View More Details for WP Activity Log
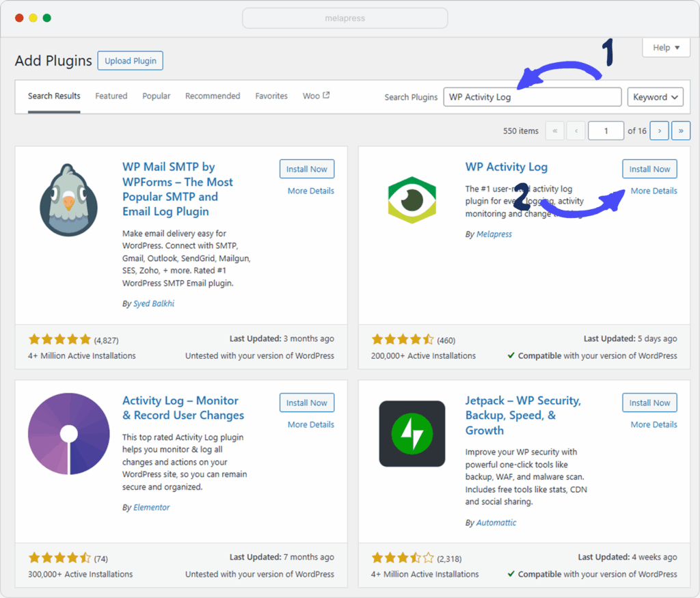Image resolution: width=700 pixels, height=598 pixels. coord(654,191)
